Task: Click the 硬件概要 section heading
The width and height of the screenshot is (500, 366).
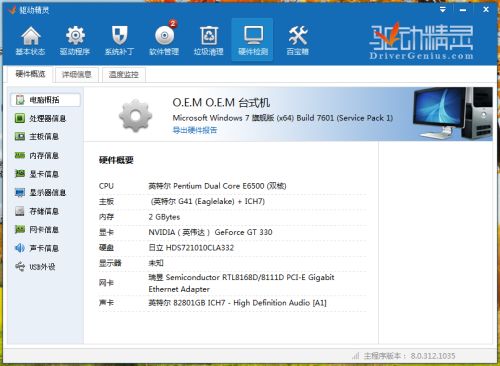Action: click(116, 160)
